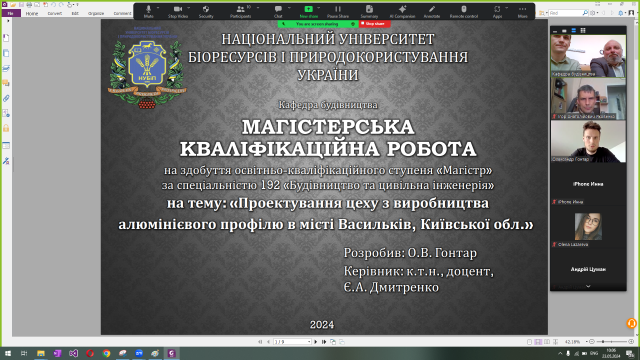
Task: Select the Annotate pencil tool
Action: click(431, 11)
